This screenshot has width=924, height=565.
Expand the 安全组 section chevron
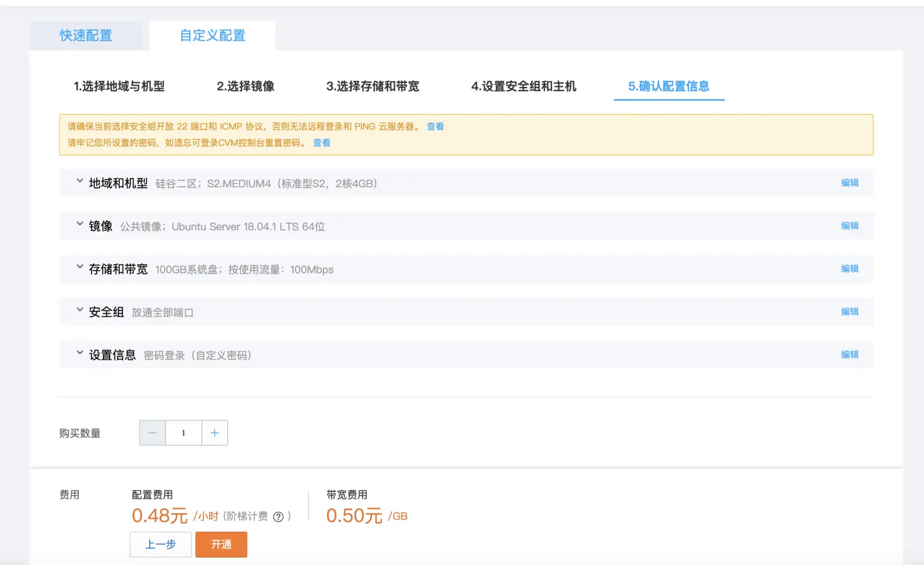[x=79, y=310]
